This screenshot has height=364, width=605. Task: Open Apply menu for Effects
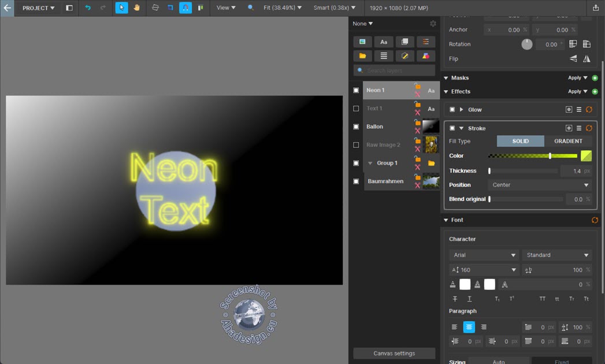tap(577, 91)
